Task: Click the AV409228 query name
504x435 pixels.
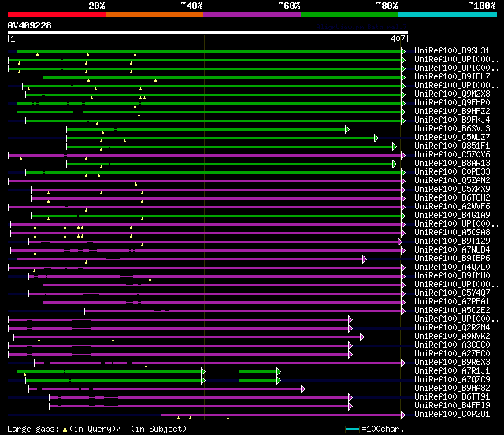Action: point(30,25)
